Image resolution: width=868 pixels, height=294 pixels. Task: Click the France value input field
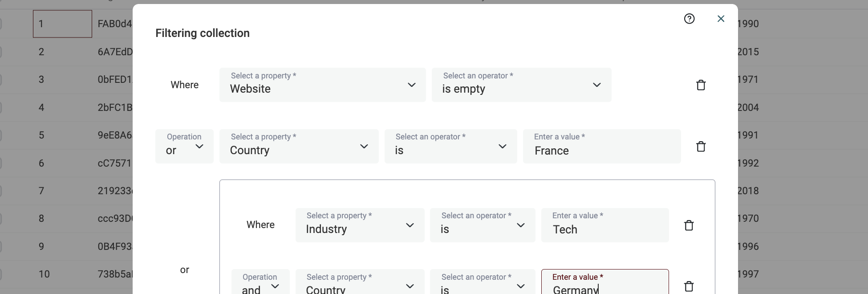tap(601, 151)
